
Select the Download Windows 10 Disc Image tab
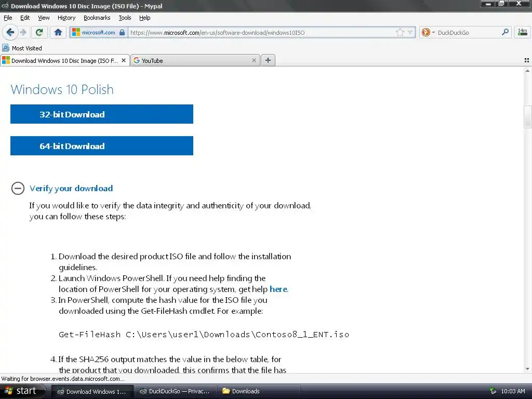tap(65, 60)
